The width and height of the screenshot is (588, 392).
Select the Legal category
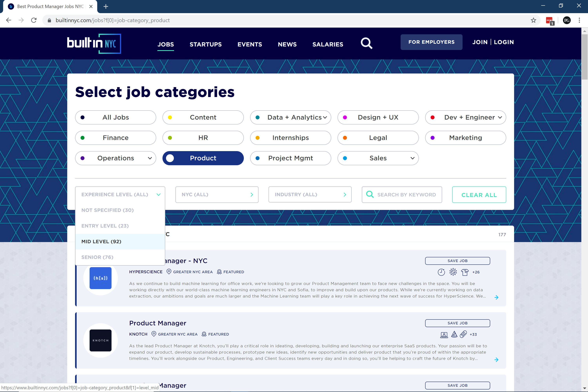pyautogui.click(x=378, y=138)
